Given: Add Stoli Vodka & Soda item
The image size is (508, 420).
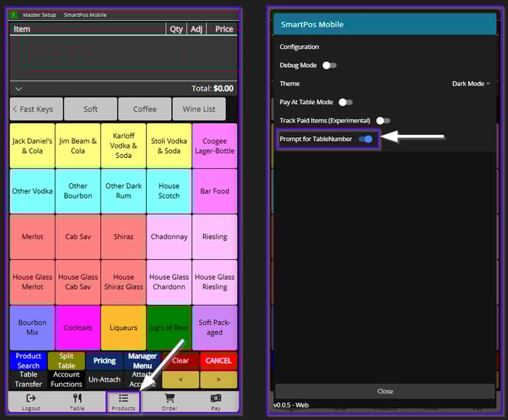Looking at the screenshot, I should click(169, 145).
